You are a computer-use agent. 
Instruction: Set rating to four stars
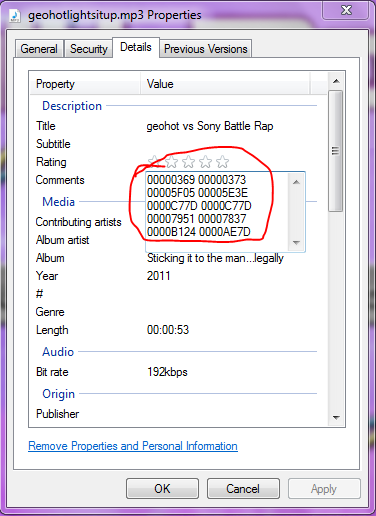pyautogui.click(x=205, y=162)
